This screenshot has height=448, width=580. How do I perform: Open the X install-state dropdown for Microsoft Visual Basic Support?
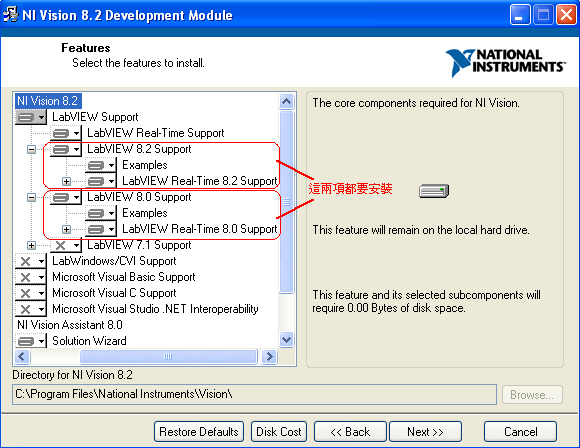31,277
